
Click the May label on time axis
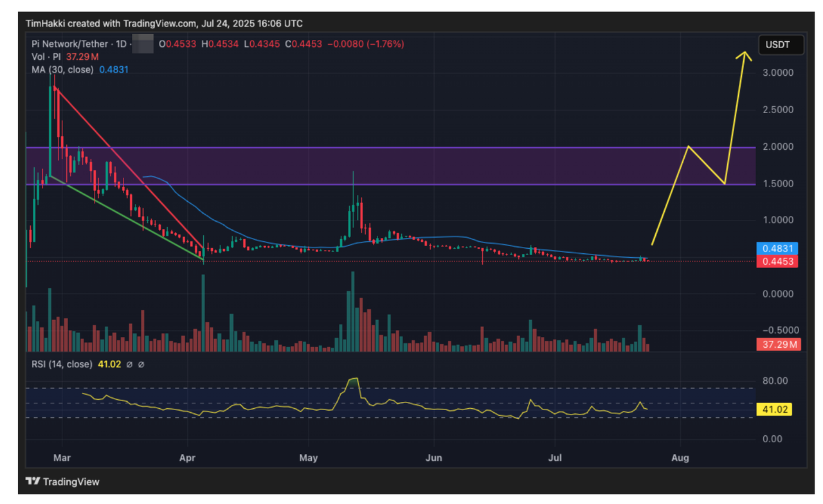click(x=309, y=458)
